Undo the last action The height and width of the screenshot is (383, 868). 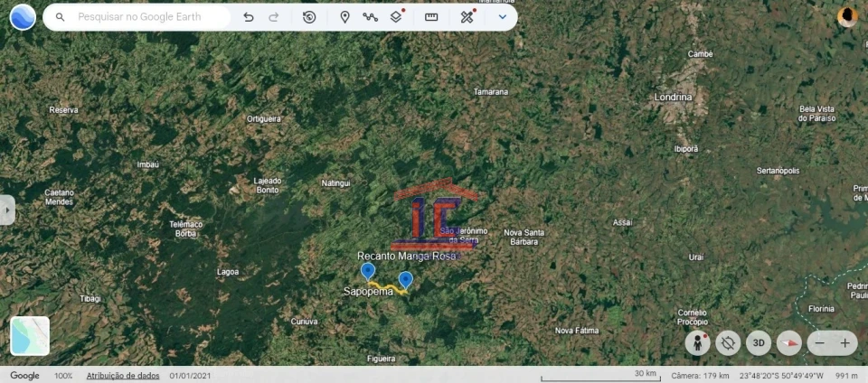tap(249, 17)
